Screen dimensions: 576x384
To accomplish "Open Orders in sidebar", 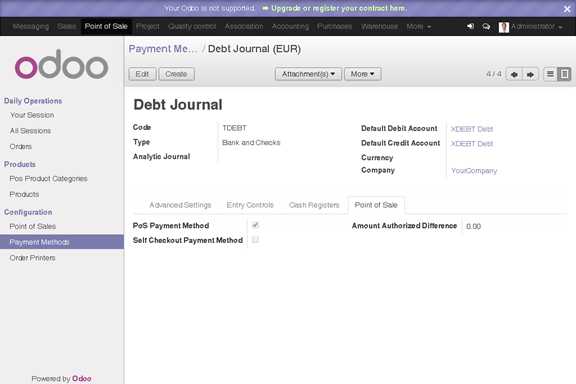I will [21, 147].
